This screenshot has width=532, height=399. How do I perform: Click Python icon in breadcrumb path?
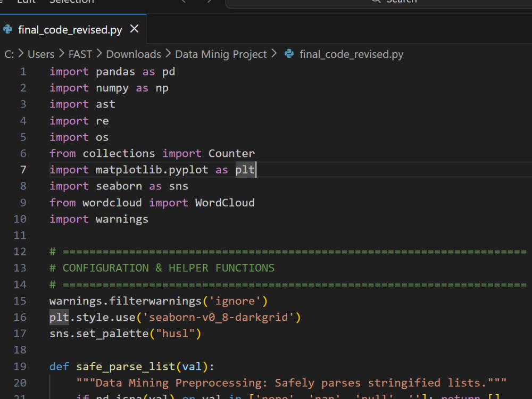[x=289, y=54]
